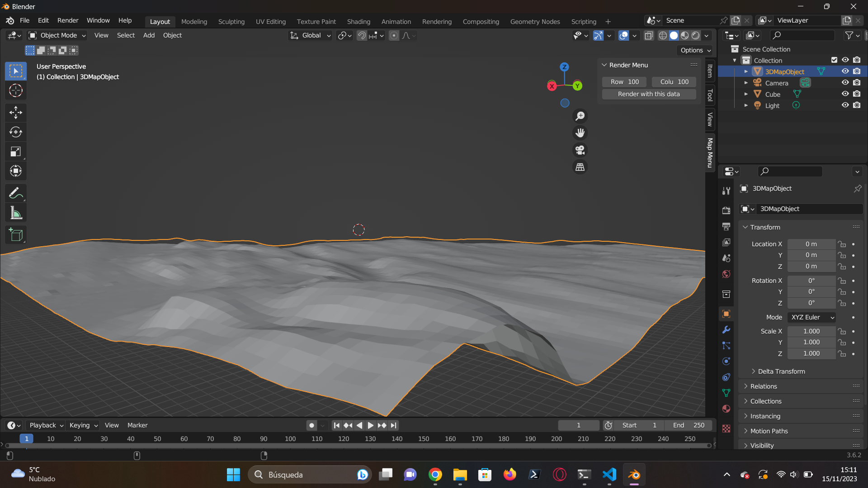The height and width of the screenshot is (488, 868).
Task: Click the Play animation button
Action: tap(370, 425)
